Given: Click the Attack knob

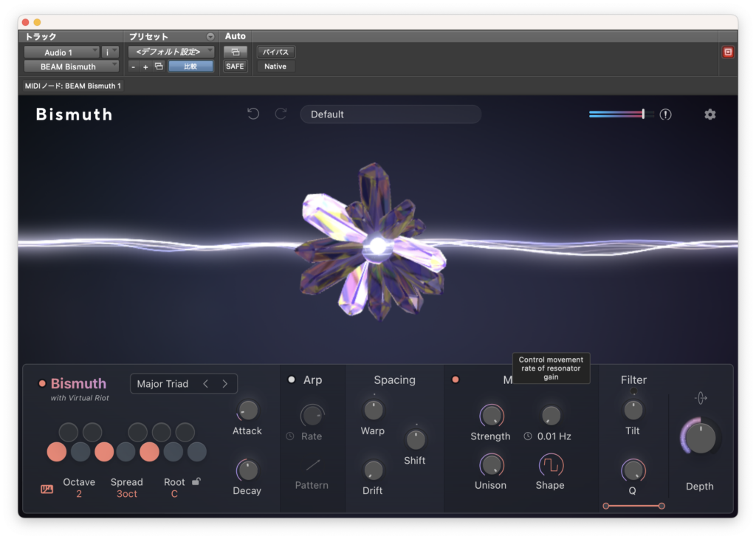Looking at the screenshot, I should (248, 411).
